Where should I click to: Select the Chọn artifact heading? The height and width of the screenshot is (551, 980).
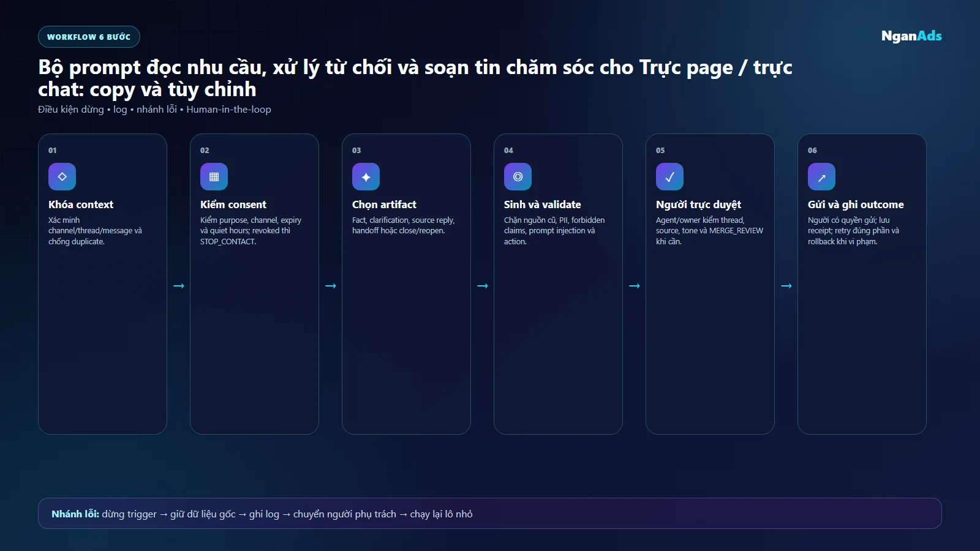pos(384,204)
